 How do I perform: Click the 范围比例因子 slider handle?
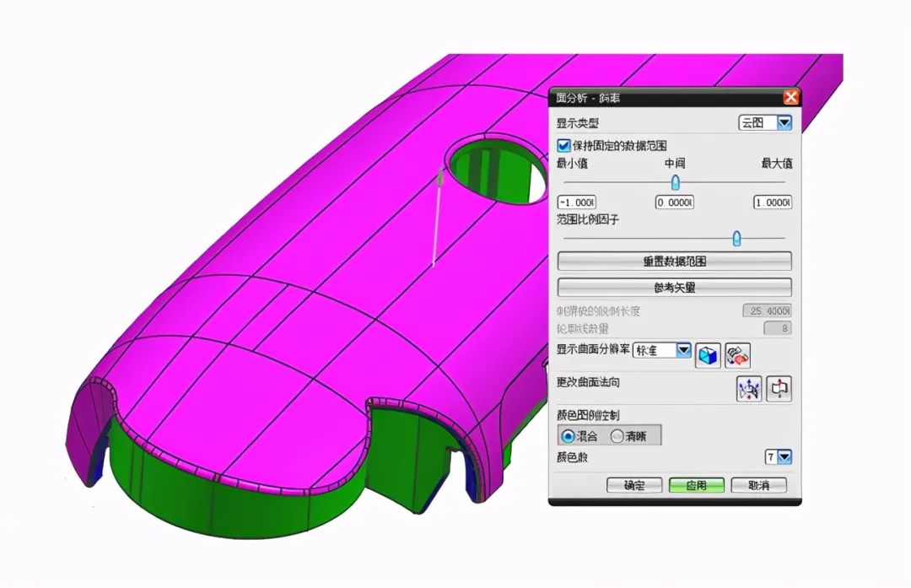[736, 240]
